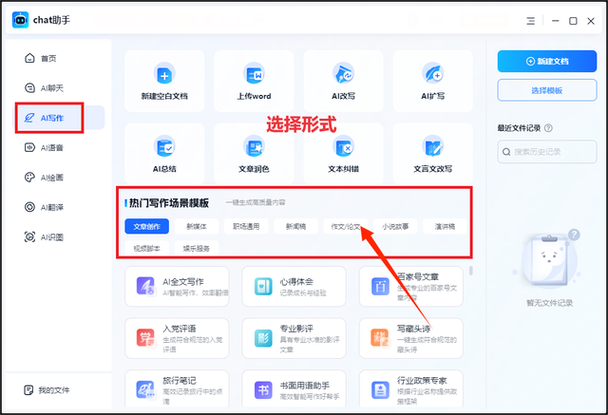Open AI翻译 in the sidebar
The height and width of the screenshot is (415, 608).
coord(44,207)
